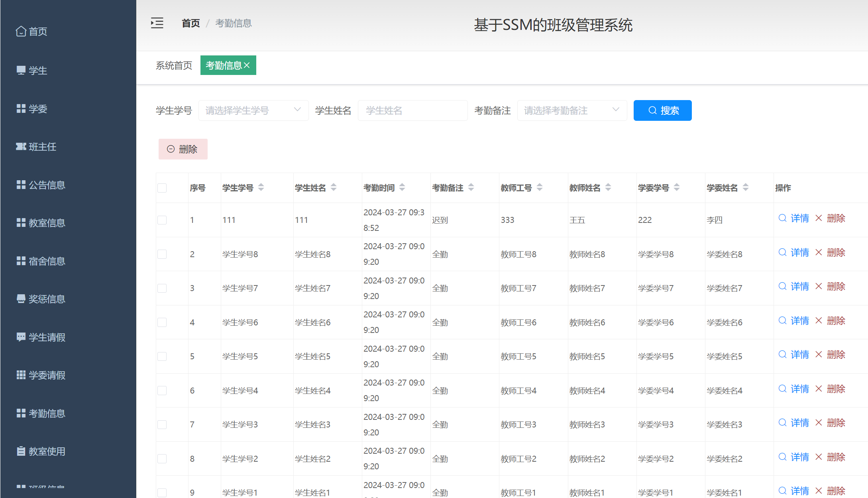Open the 请选择学生学号 dropdown
868x498 pixels.
pyautogui.click(x=253, y=110)
